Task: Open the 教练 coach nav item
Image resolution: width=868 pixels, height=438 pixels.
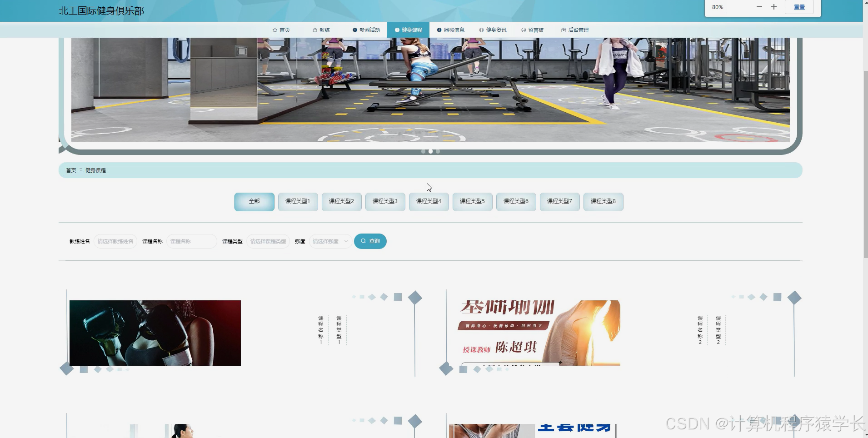Action: tap(321, 30)
